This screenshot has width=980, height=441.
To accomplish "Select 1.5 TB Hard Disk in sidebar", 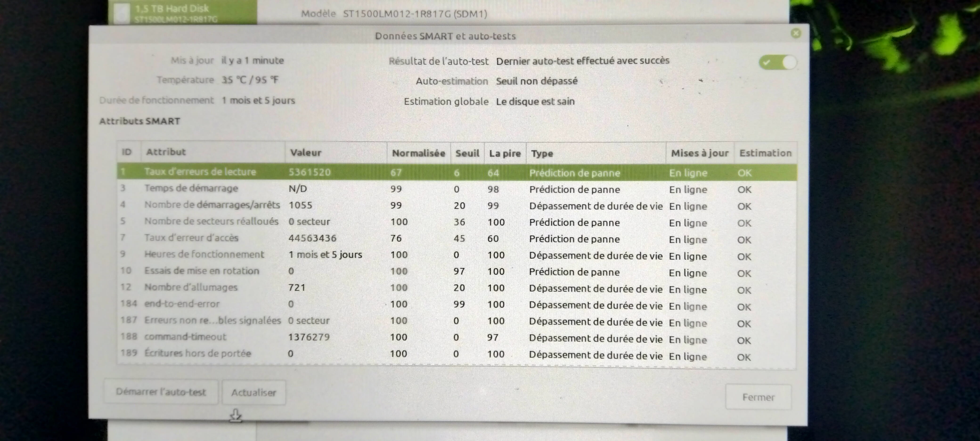I will [183, 12].
